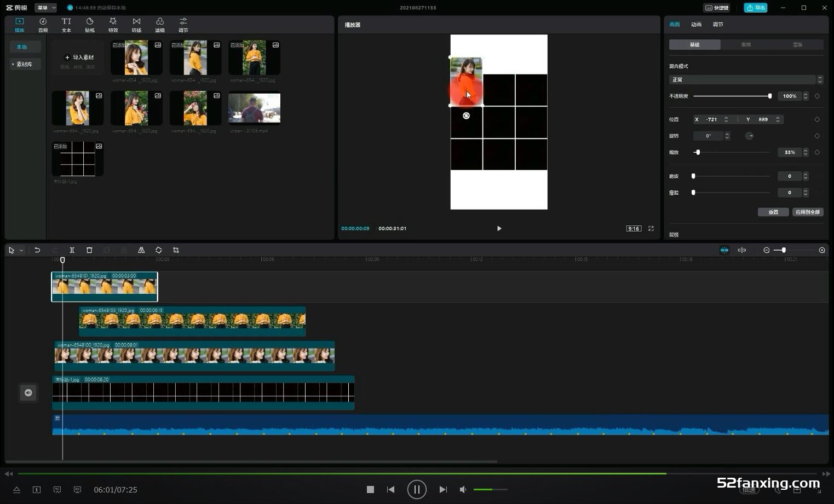The width and height of the screenshot is (834, 504).
Task: Toggle fullscreen preview icon in player
Action: click(x=651, y=229)
